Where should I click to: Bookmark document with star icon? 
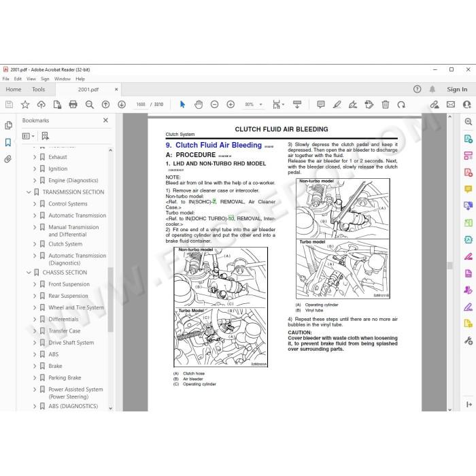(x=25, y=105)
